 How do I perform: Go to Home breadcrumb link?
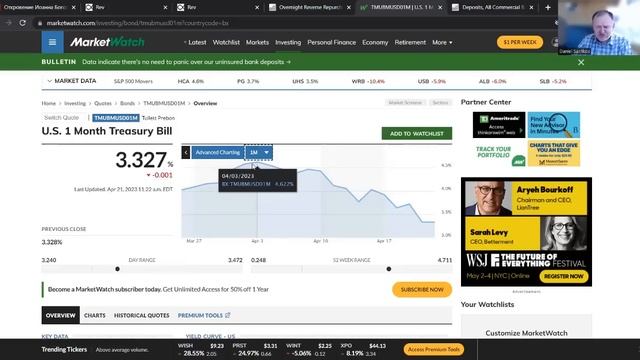click(x=49, y=103)
